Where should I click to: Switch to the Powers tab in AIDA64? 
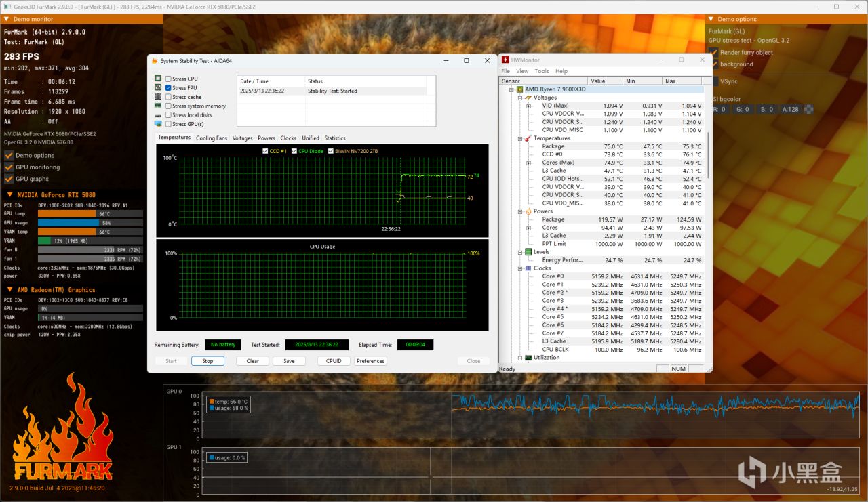click(x=267, y=138)
